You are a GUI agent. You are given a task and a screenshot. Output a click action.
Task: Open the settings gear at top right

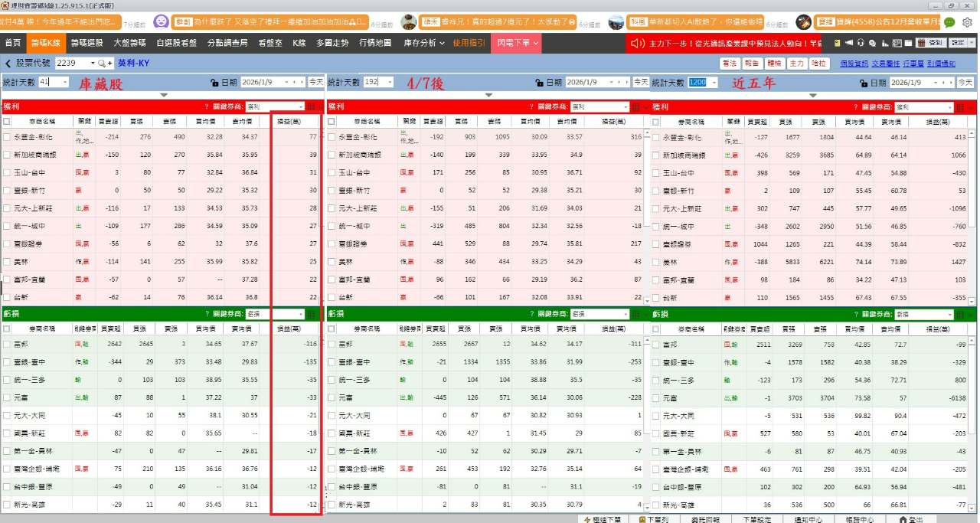pos(967,22)
